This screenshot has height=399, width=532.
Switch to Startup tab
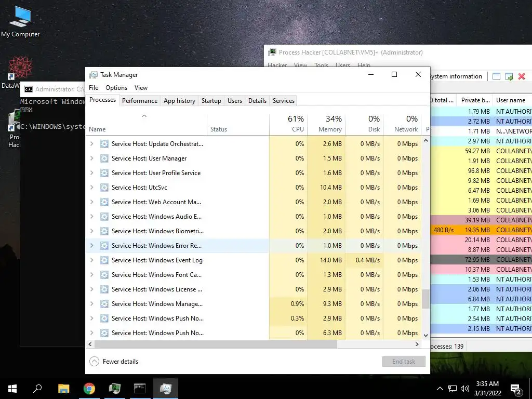click(x=211, y=101)
